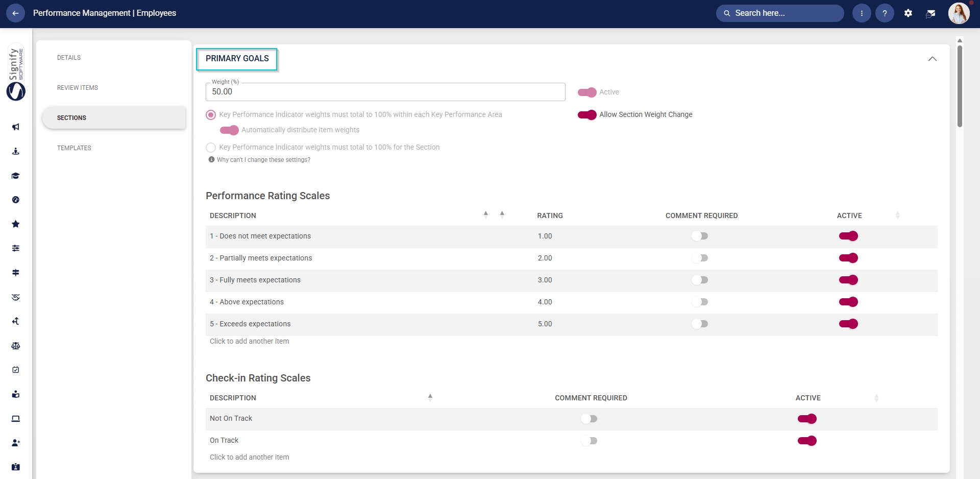Image resolution: width=980 pixels, height=479 pixels.
Task: Open the user profile avatar
Action: coord(959,13)
